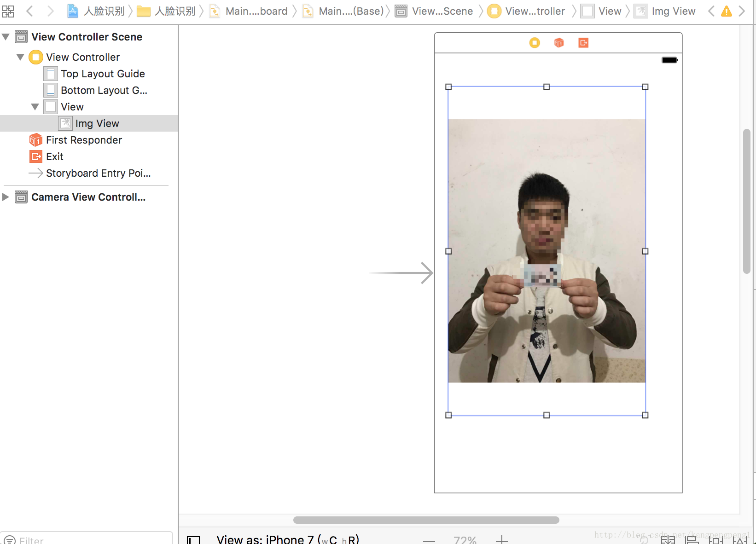This screenshot has width=756, height=544.
Task: Click the Top Layout Guide icon
Action: click(x=51, y=74)
